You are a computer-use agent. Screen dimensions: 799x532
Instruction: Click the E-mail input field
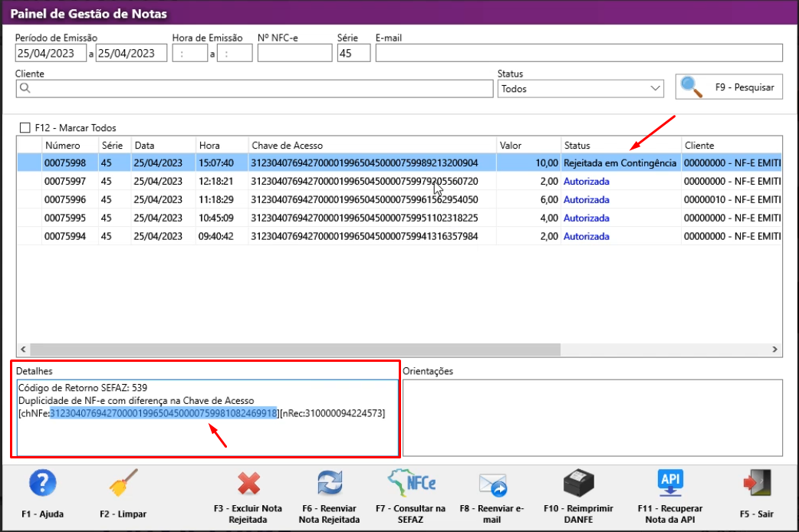[579, 53]
